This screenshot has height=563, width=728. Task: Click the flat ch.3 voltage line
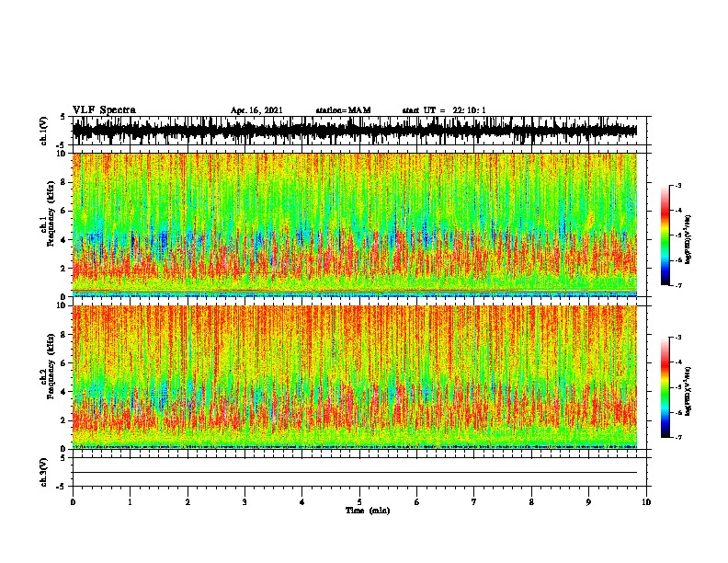tap(355, 473)
